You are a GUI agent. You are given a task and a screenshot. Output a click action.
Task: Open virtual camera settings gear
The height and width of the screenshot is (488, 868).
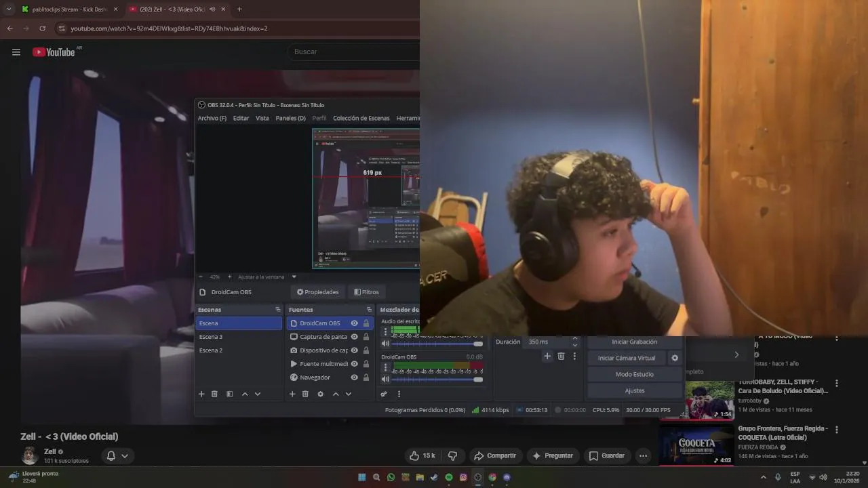tap(675, 358)
